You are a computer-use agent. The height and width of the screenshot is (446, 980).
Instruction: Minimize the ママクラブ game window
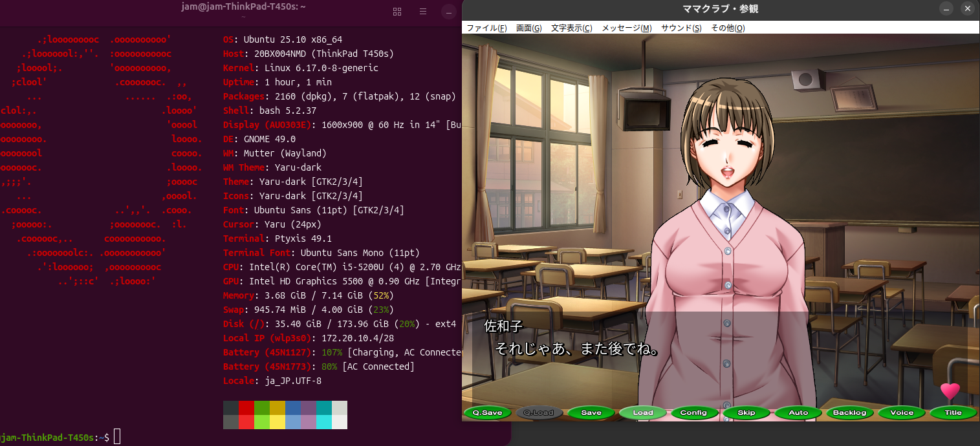tap(946, 9)
